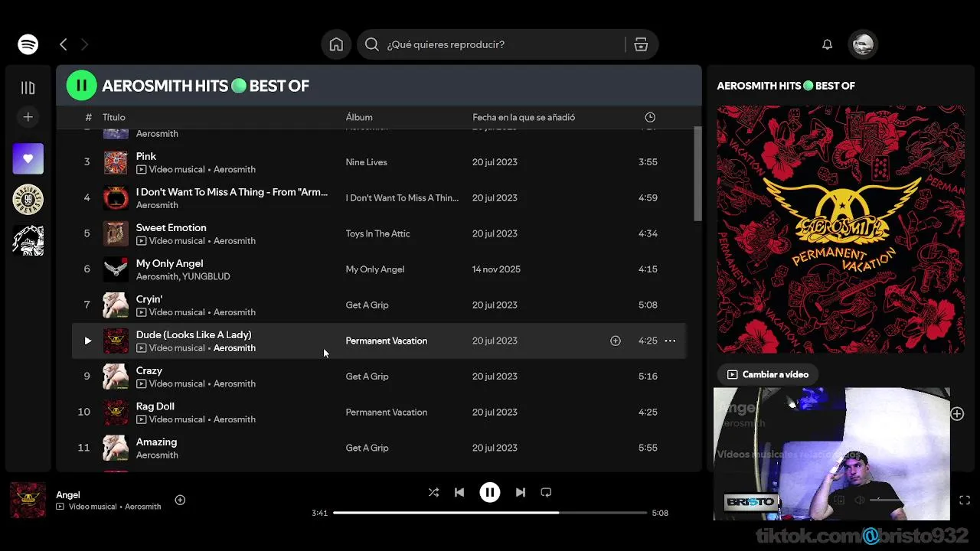The height and width of the screenshot is (551, 980).
Task: Add Angel to Liked Songs in now playing bar
Action: click(x=180, y=500)
